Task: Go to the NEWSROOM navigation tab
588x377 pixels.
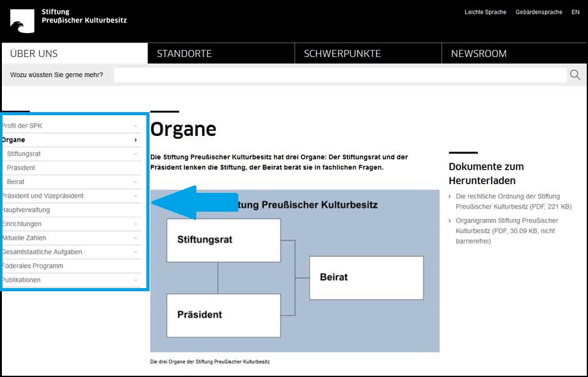Action: 479,54
